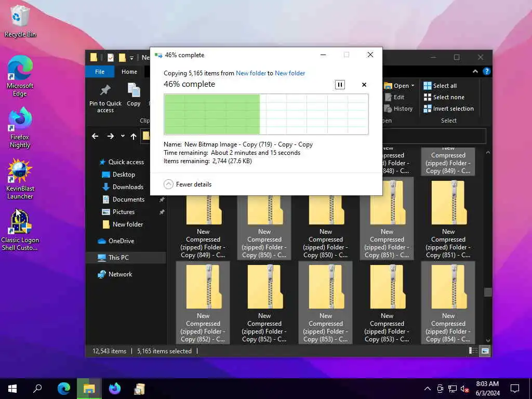This screenshot has height=399, width=532.
Task: Cancel the copy with the small X
Action: pos(364,85)
